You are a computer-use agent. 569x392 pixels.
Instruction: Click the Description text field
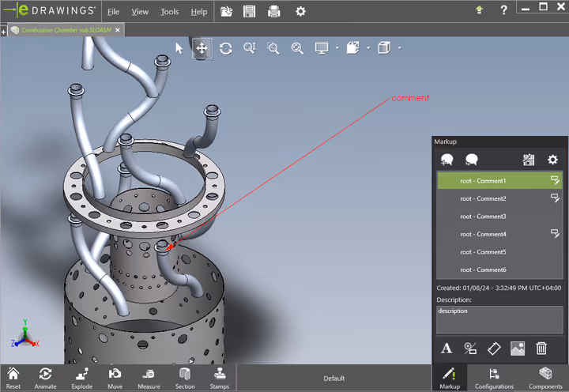(x=499, y=320)
